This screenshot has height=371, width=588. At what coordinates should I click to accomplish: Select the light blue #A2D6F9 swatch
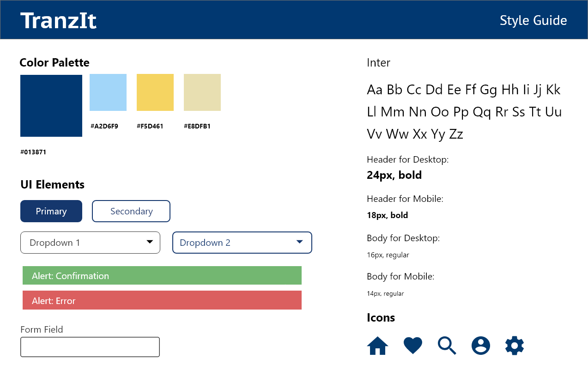(108, 92)
